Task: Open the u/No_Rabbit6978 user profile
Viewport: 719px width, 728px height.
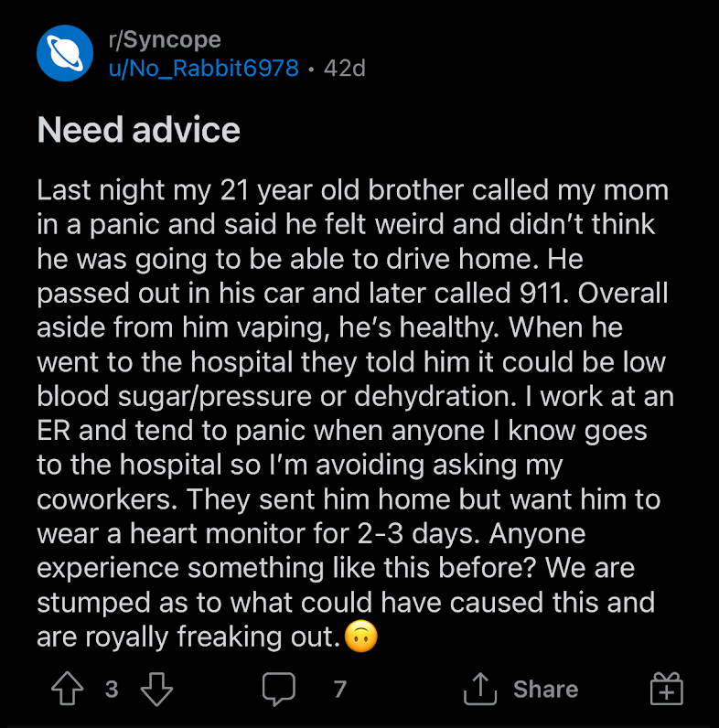Action: tap(203, 69)
